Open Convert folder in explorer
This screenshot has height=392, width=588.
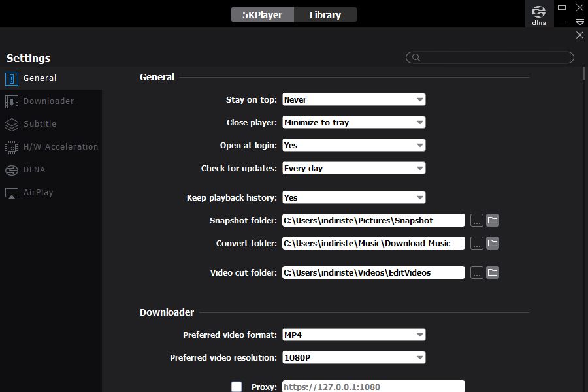[x=493, y=244]
